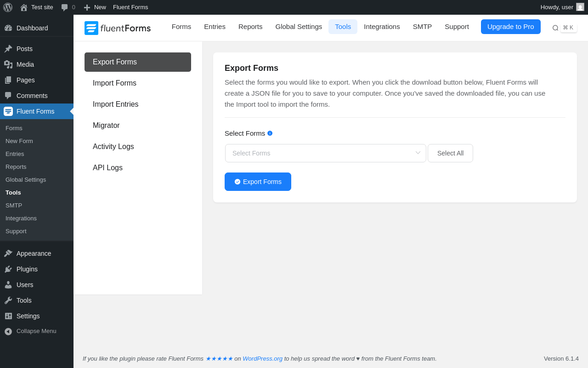Click the comments bubble icon in admin bar
The width and height of the screenshot is (588, 368).
click(65, 7)
